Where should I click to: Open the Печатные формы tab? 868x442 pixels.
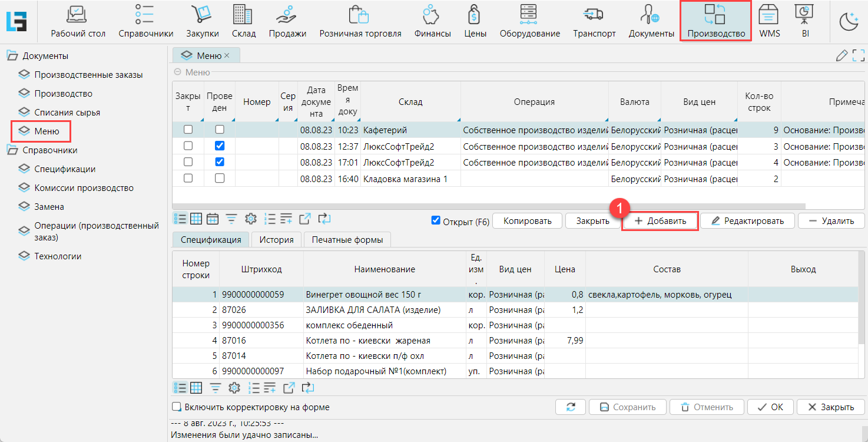pyautogui.click(x=347, y=240)
